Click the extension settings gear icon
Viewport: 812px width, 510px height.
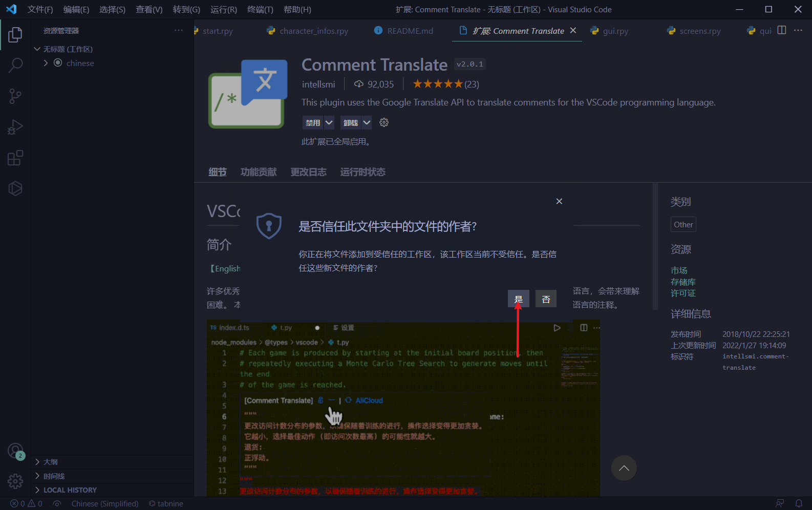(x=384, y=122)
